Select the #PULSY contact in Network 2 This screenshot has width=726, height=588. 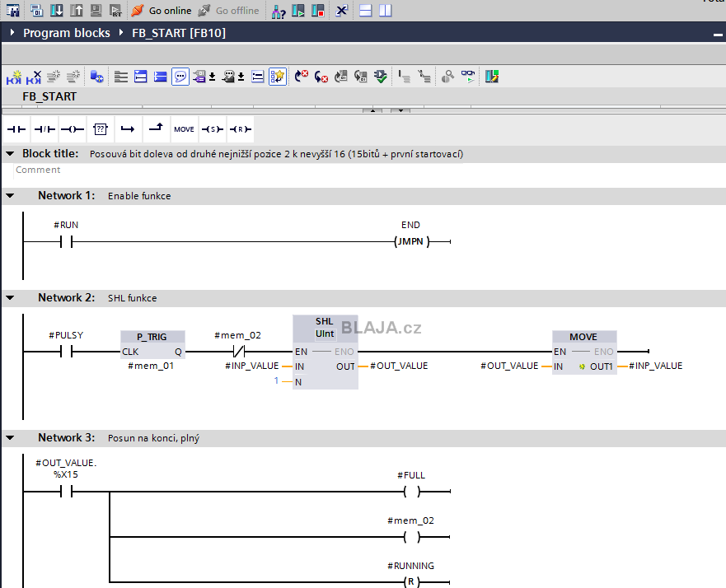[66, 352]
